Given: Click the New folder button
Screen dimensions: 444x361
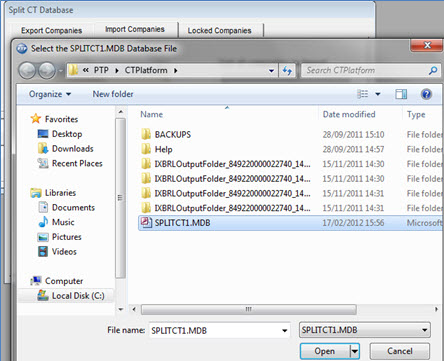Looking at the screenshot, I should tap(113, 94).
